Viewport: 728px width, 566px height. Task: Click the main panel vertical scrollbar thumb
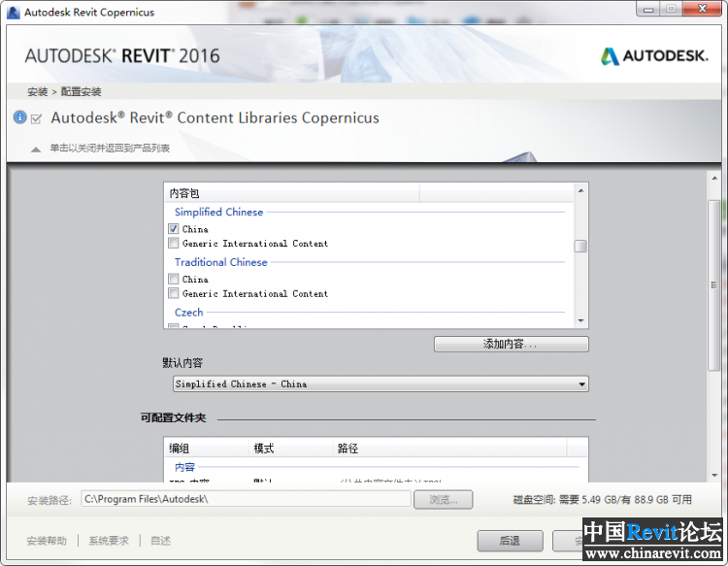coord(714,285)
